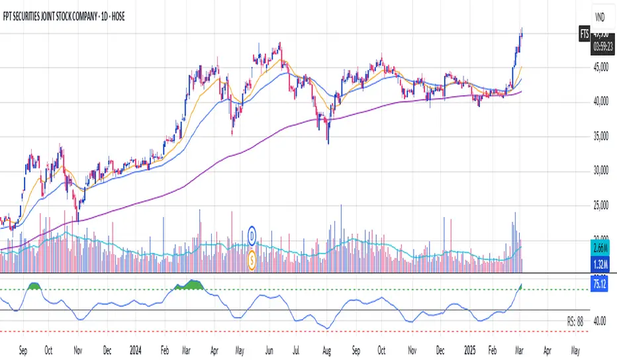Click the green shaded RSI peak near March 2024

pyautogui.click(x=189, y=285)
